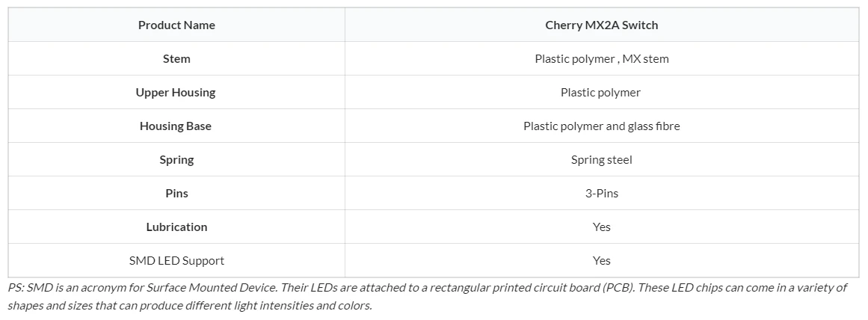The image size is (868, 320).
Task: Click the SMD LED Support label
Action: tap(176, 260)
